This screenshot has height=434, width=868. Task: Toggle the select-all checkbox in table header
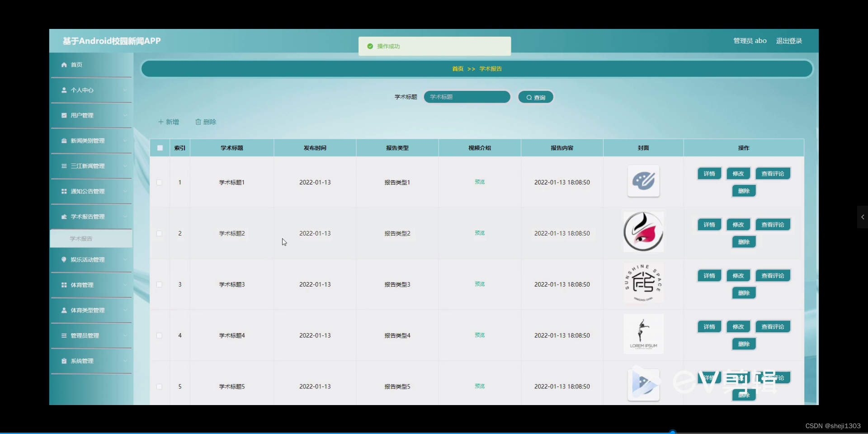(x=160, y=148)
